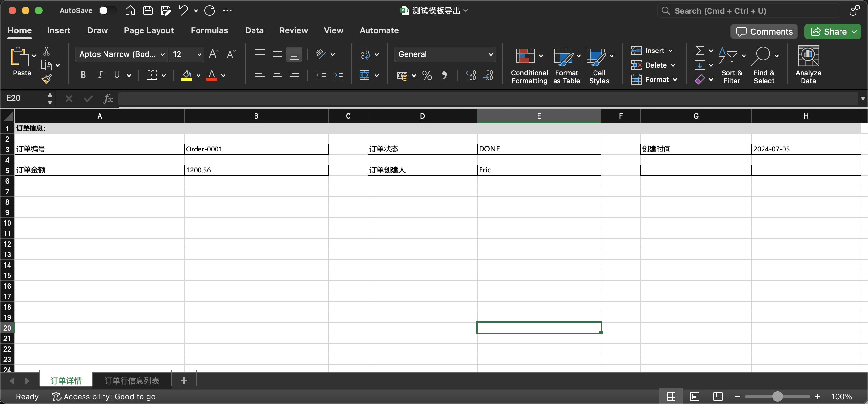The image size is (868, 404).
Task: Click the Undo arrow icon
Action: [x=184, y=11]
